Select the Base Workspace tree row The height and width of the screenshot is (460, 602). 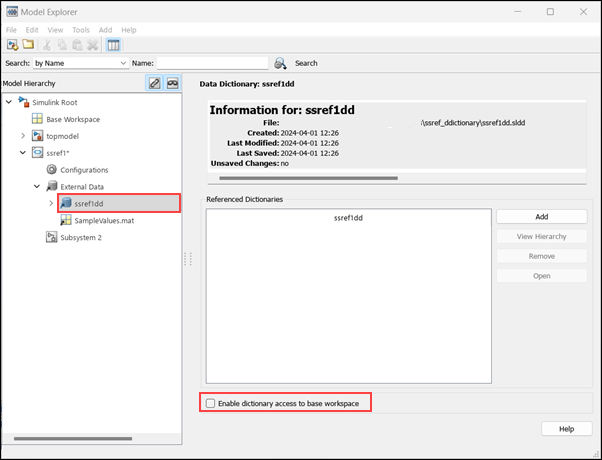(x=73, y=119)
